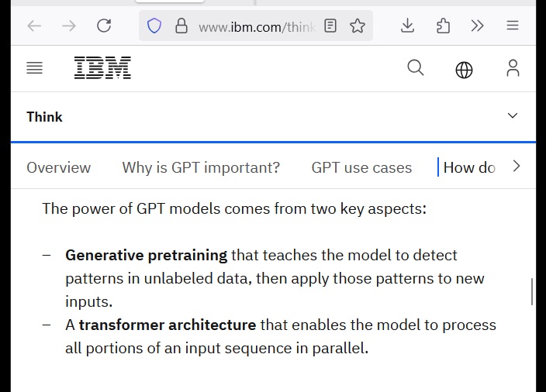
Task: Click the padlock site security icon
Action: (x=181, y=26)
